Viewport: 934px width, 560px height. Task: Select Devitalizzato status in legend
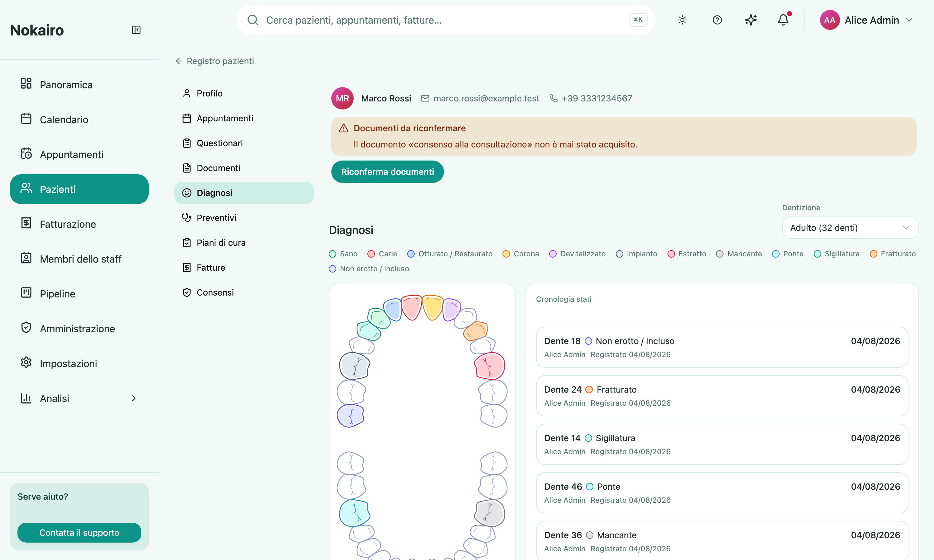(x=577, y=254)
